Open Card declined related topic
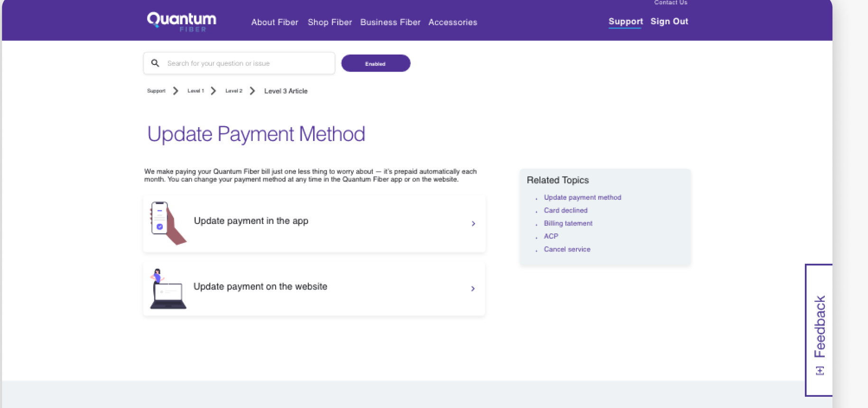Image resolution: width=868 pixels, height=408 pixels. 565,210
